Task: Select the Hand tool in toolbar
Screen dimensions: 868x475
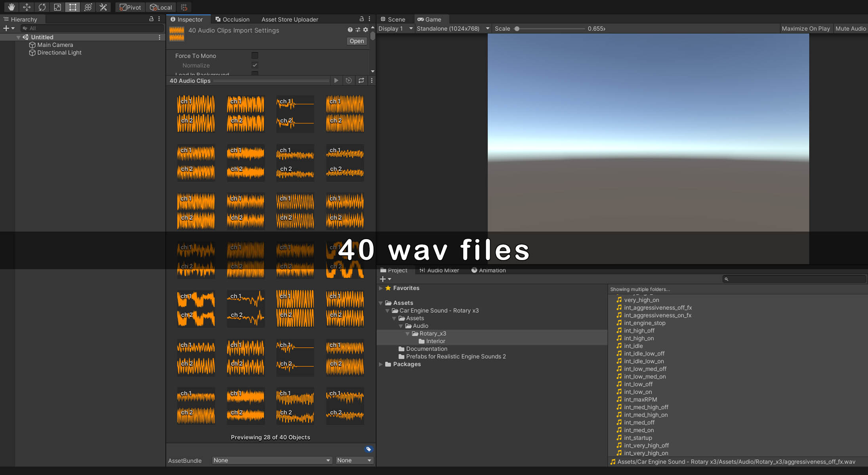Action: pos(11,7)
